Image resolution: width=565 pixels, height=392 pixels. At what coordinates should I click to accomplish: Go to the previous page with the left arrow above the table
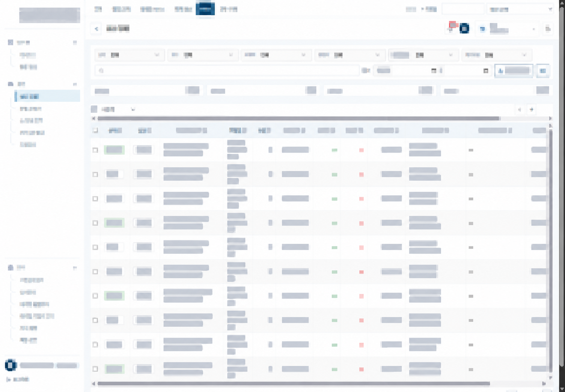click(x=520, y=110)
